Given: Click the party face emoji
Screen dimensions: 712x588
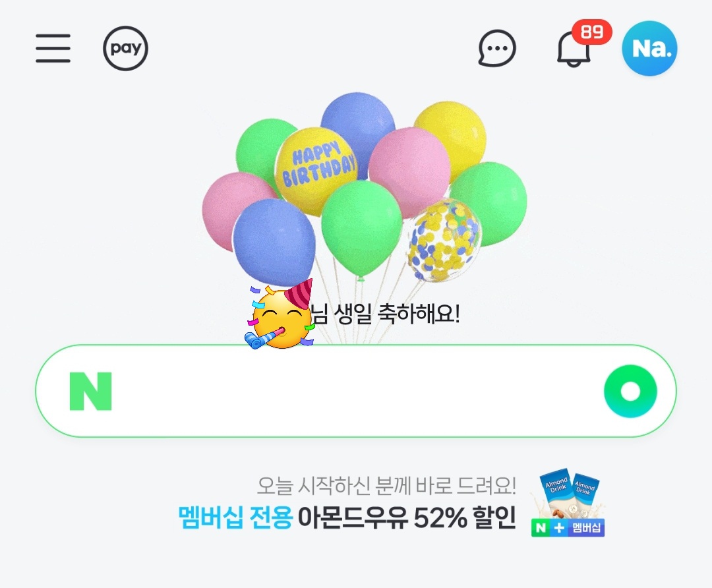Looking at the screenshot, I should [280, 314].
